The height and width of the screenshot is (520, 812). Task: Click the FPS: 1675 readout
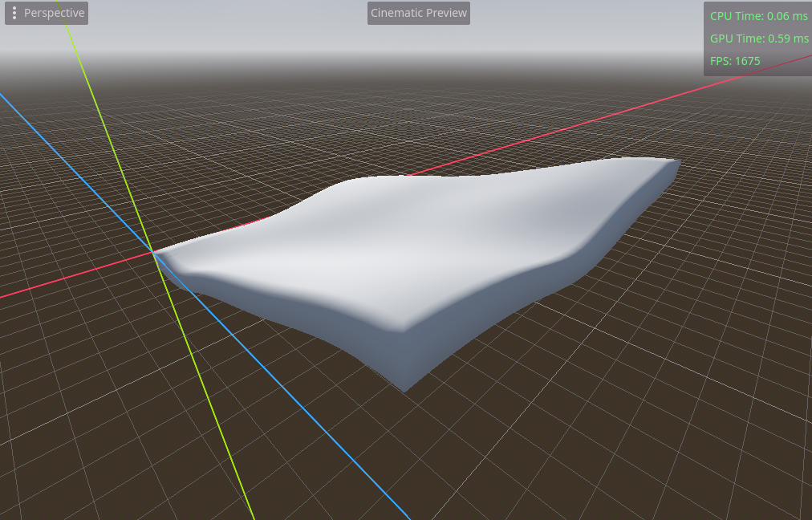click(x=735, y=61)
